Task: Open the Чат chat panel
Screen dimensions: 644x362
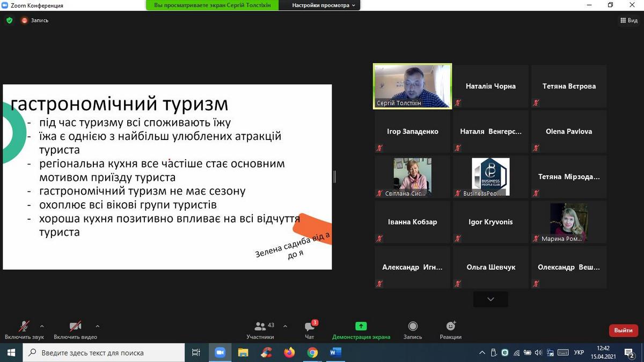Action: (310, 330)
